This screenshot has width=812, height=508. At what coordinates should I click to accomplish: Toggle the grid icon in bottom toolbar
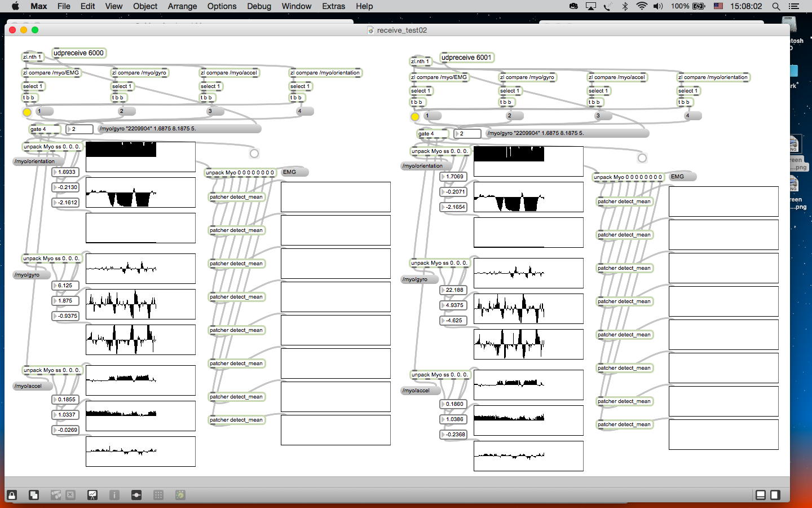pyautogui.click(x=158, y=495)
